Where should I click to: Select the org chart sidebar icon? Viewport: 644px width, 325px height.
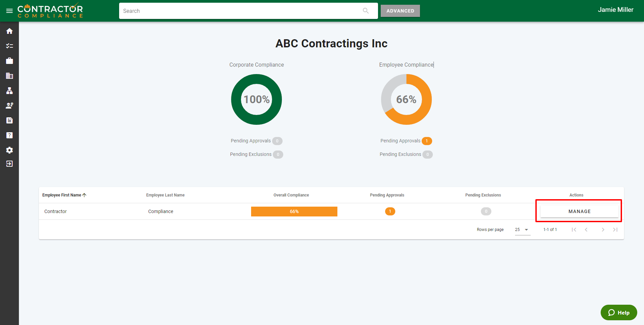pyautogui.click(x=9, y=91)
